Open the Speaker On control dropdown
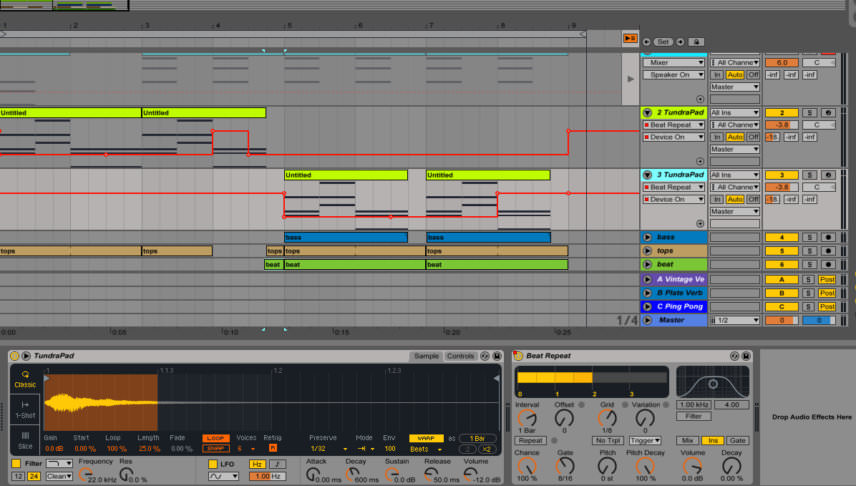This screenshot has width=856, height=486. coord(674,75)
